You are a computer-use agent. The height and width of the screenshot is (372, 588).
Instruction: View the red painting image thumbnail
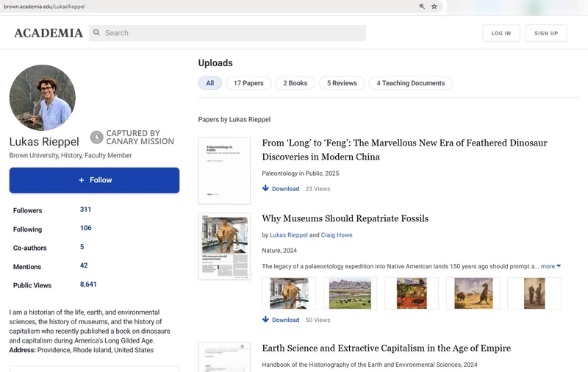coord(412,293)
